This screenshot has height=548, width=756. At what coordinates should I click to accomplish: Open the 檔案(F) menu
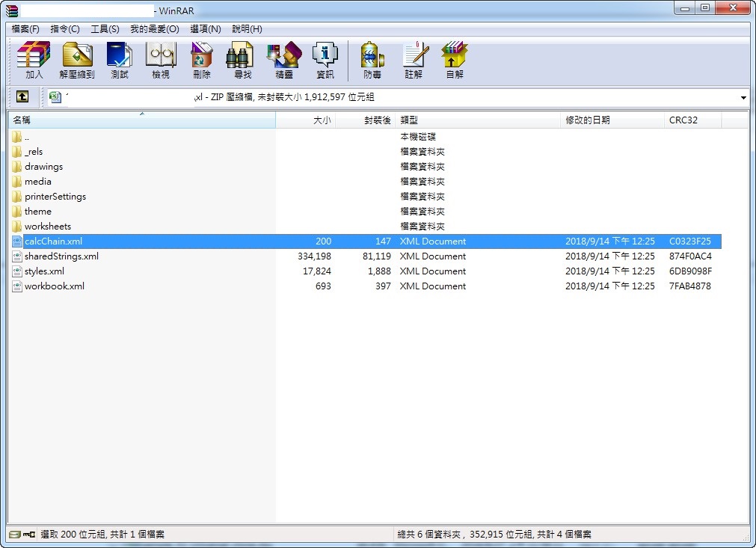25,29
